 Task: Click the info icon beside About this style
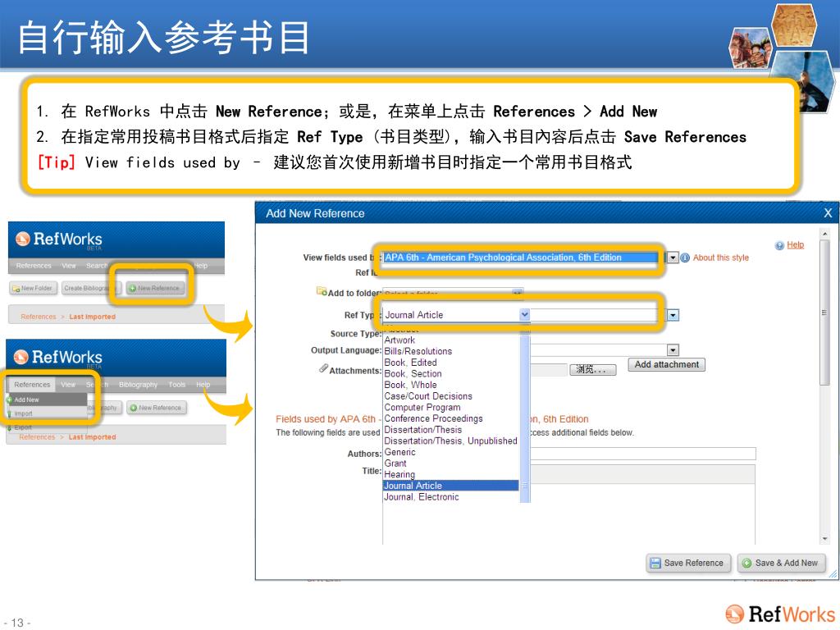pos(685,258)
